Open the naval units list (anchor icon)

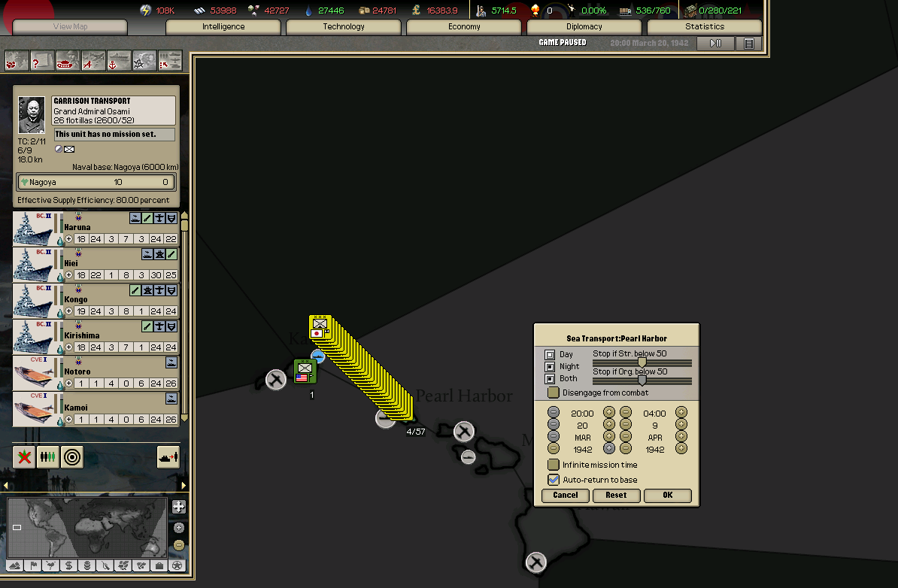click(119, 60)
